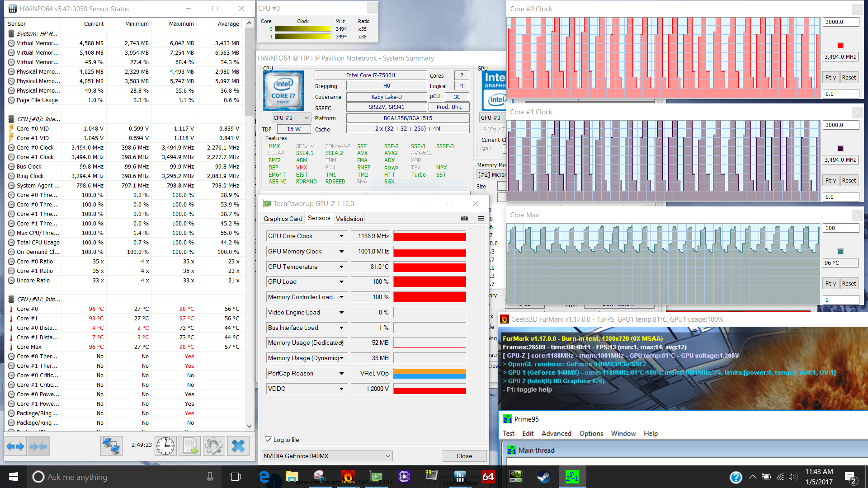868x488 pixels.
Task: Open CPU #0 selector in System Summary
Action: [291, 117]
